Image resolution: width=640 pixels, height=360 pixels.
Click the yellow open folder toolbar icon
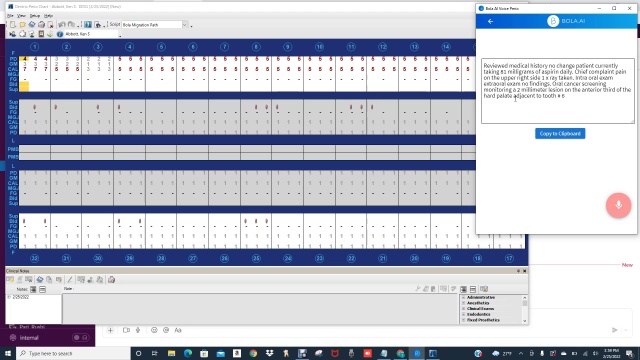coord(22,25)
